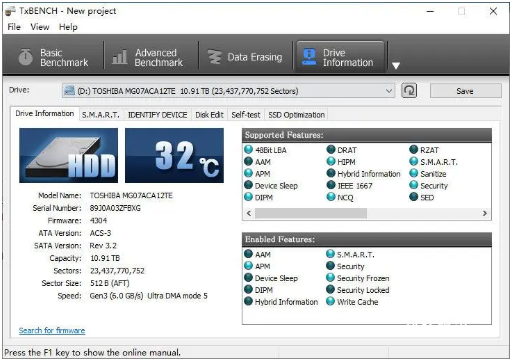
Task: Click the Save button
Action: tap(465, 91)
